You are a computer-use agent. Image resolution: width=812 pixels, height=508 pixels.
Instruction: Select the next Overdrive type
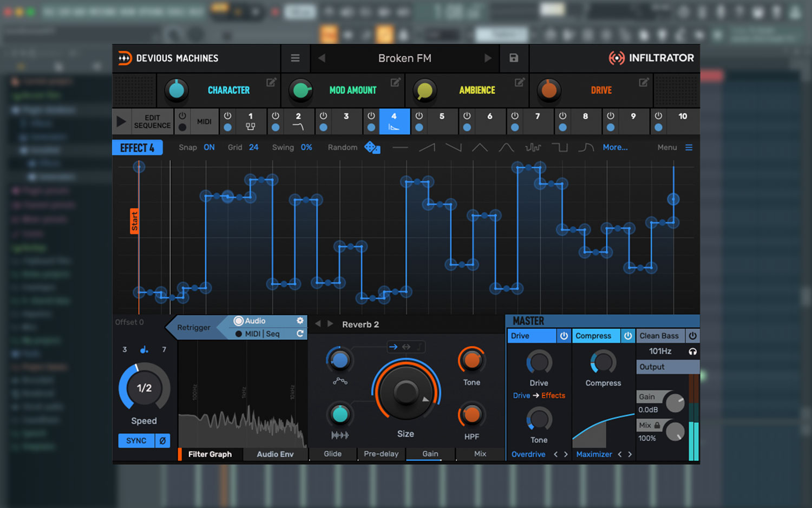[x=566, y=454]
